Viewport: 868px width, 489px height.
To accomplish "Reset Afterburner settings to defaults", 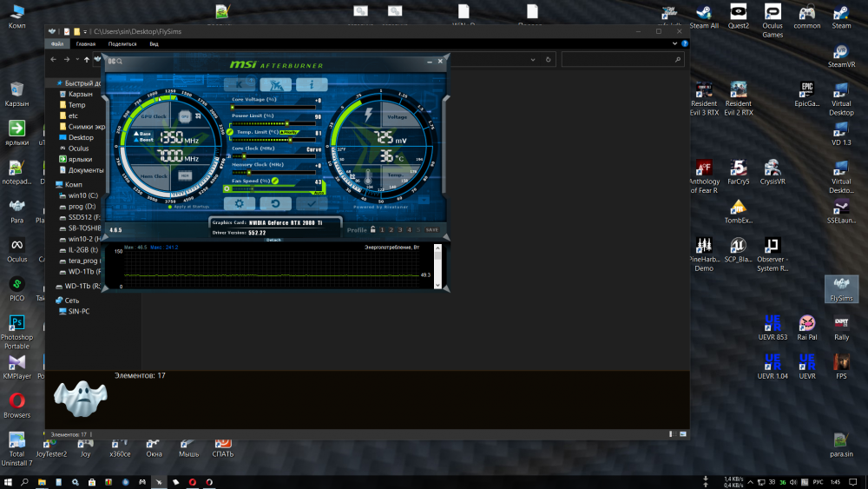I will point(275,204).
